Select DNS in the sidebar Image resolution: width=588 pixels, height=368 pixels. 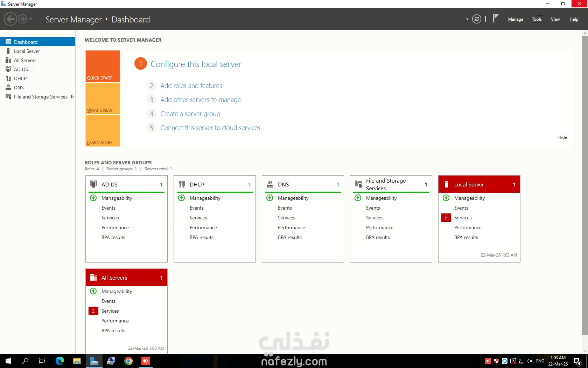coord(38,88)
